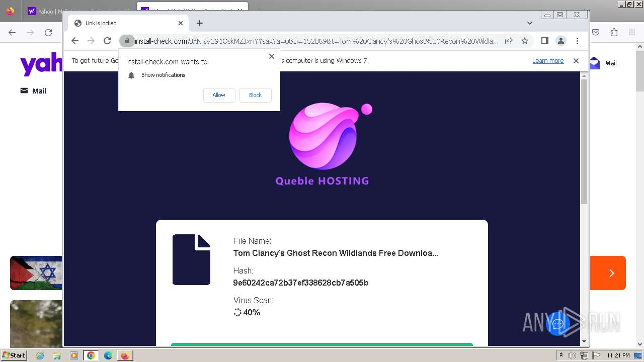
Task: Bookmark this page with star icon
Action: tap(525, 41)
